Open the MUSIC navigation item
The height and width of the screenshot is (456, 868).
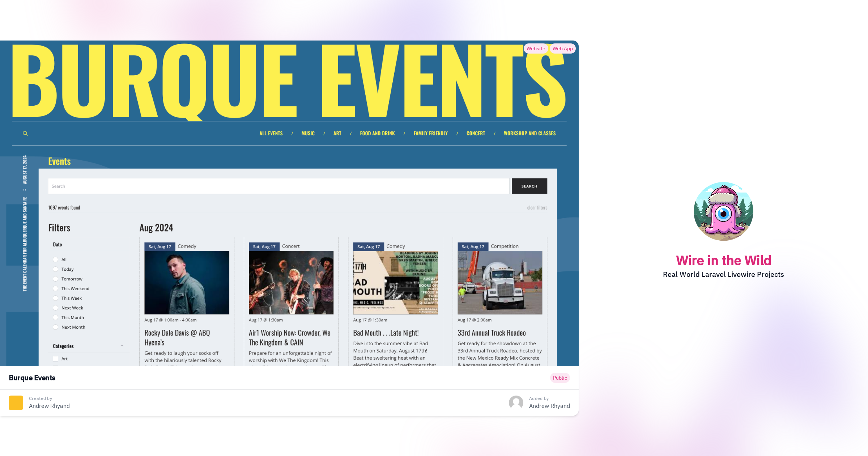308,133
